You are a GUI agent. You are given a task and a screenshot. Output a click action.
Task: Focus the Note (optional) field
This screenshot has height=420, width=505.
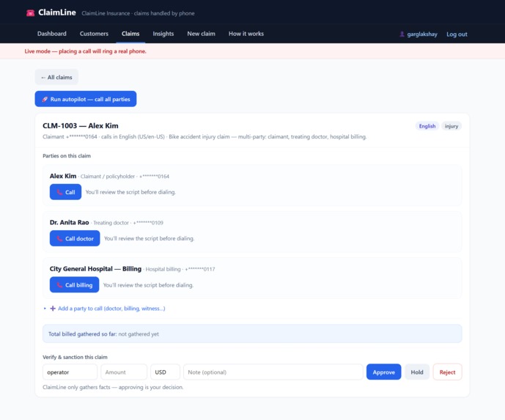tap(273, 372)
